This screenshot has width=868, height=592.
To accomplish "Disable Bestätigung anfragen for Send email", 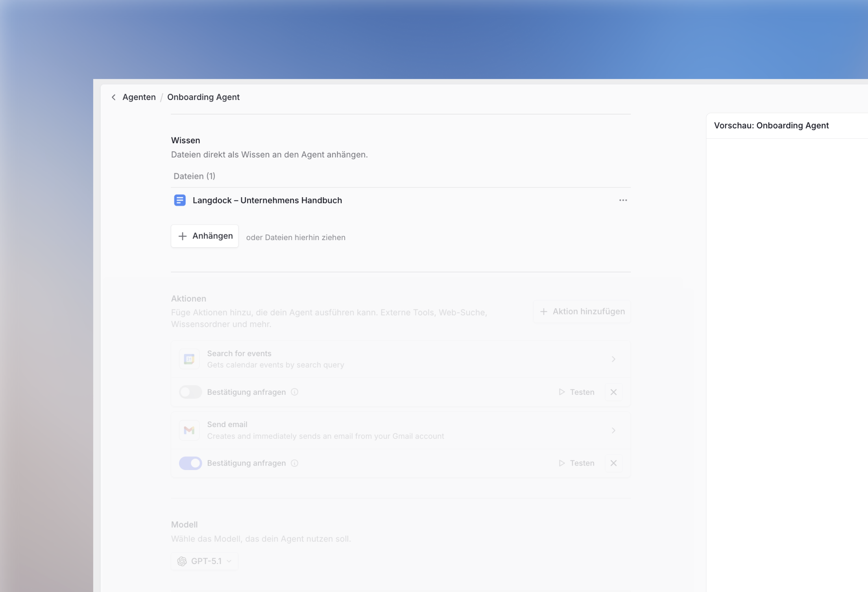I will pyautogui.click(x=190, y=463).
